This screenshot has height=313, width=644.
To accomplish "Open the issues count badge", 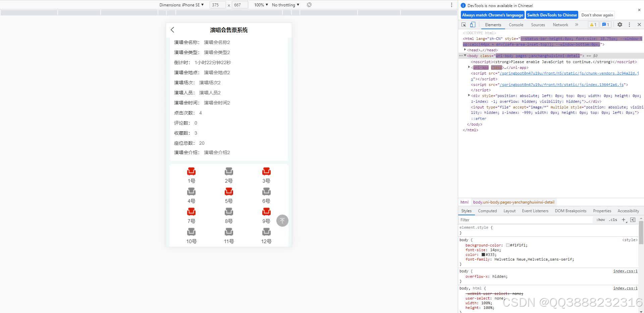I will click(605, 25).
